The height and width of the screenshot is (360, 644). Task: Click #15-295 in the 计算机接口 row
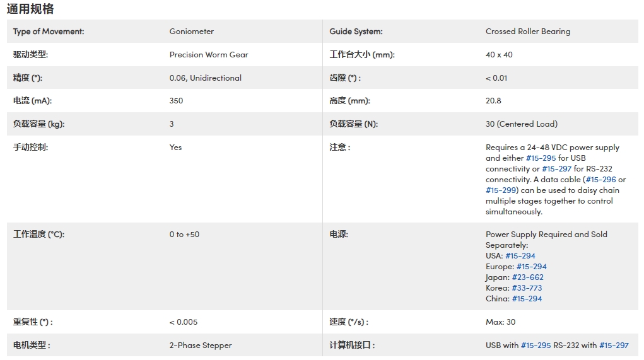tap(536, 345)
